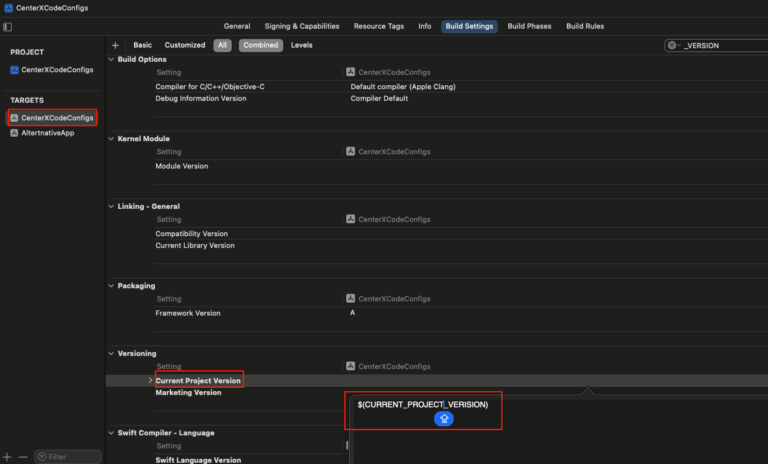
Task: Collapse the Build Options section
Action: tap(111, 59)
